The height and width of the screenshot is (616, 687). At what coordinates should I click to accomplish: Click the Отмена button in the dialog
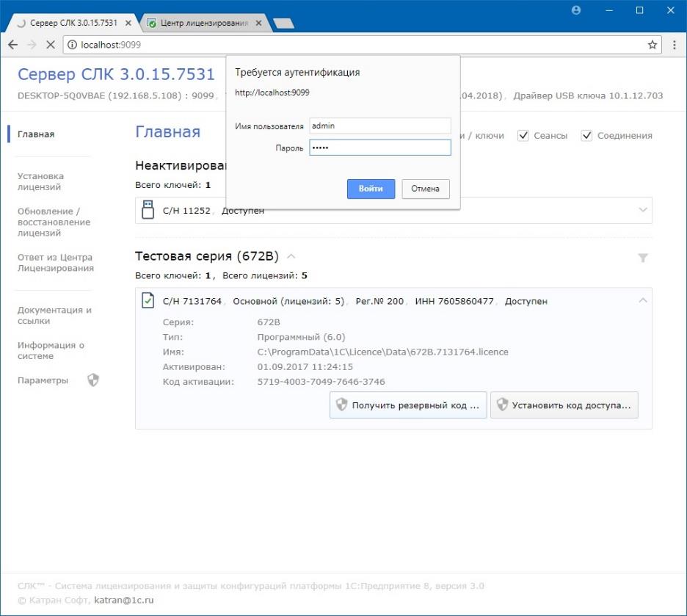click(426, 189)
